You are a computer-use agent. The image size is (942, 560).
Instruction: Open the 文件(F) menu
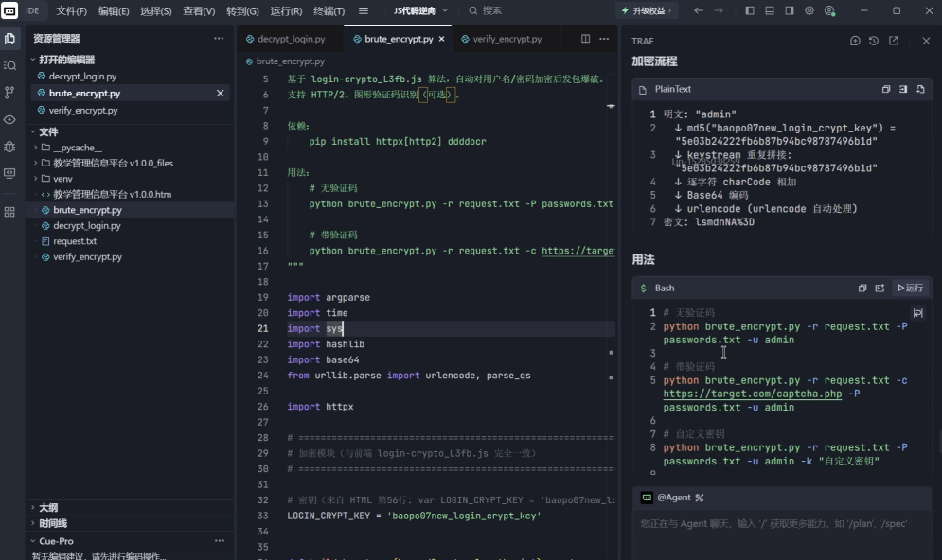pyautogui.click(x=72, y=10)
